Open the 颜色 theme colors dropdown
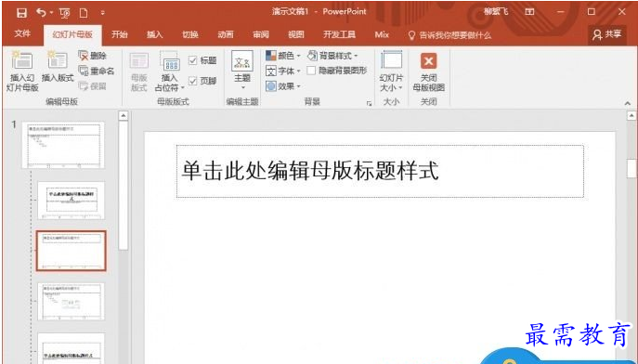Viewport: 638px width, 364px height. 283,56
